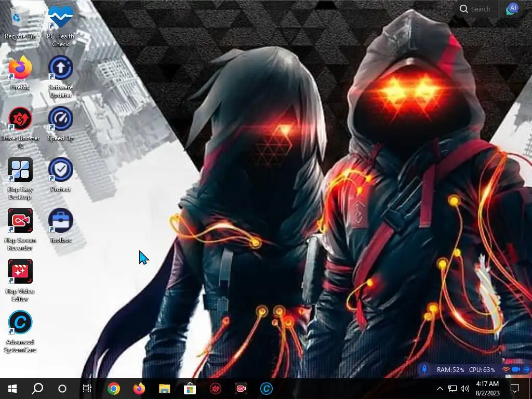Launch Firefox from the taskbar

(139, 389)
